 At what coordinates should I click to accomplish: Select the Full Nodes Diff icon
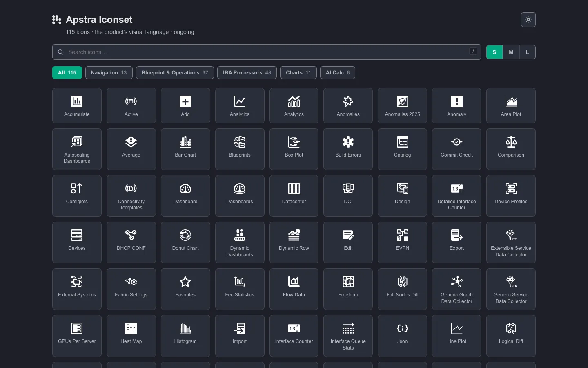pos(402,289)
